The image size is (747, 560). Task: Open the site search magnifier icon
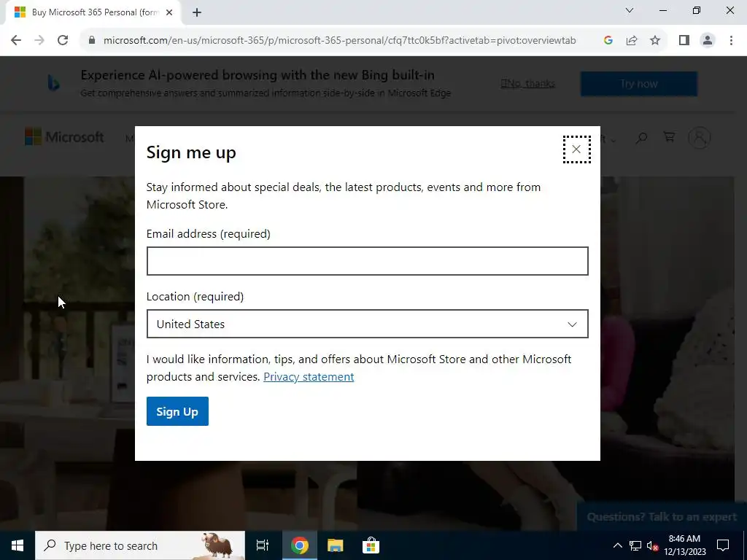642,138
